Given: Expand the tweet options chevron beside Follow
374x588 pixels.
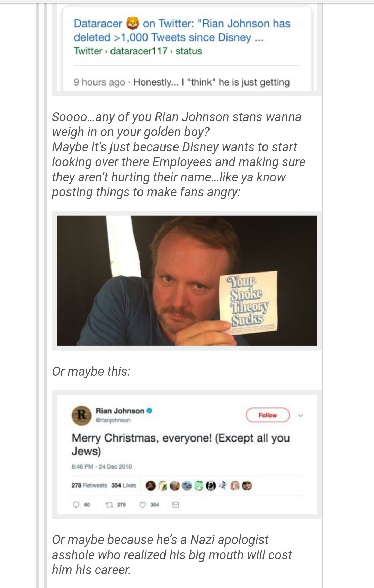Looking at the screenshot, I should click(x=300, y=415).
